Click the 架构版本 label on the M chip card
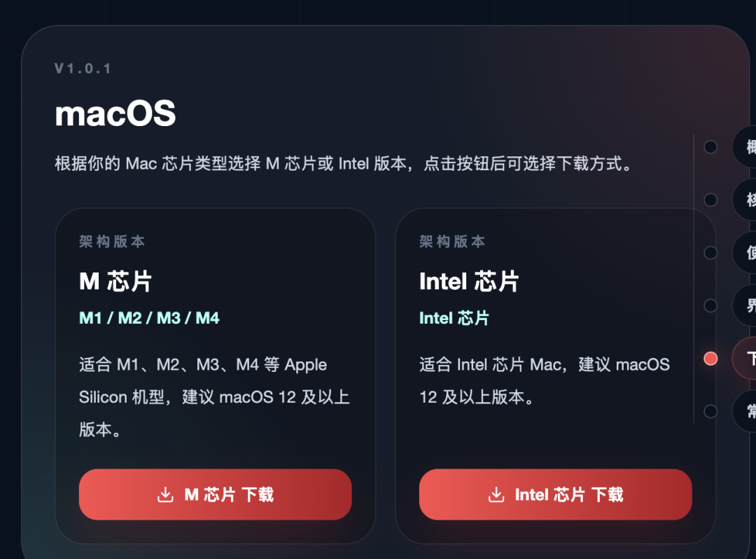 (111, 241)
